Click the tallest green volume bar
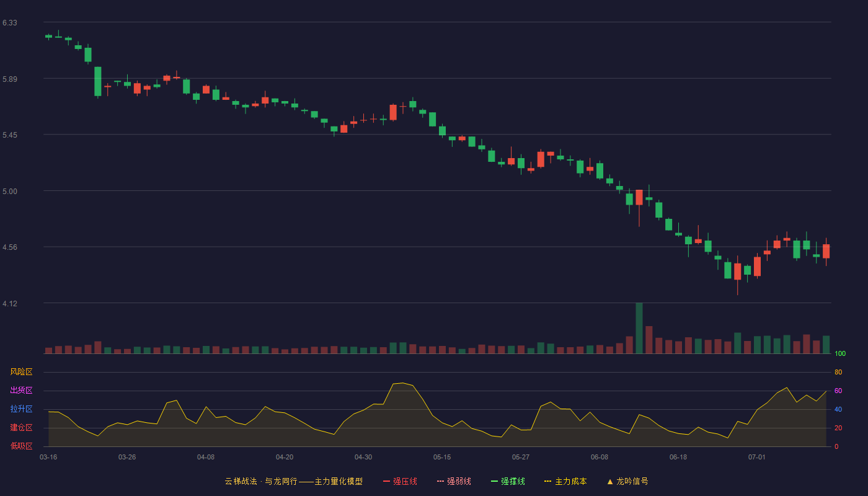 pyautogui.click(x=639, y=328)
